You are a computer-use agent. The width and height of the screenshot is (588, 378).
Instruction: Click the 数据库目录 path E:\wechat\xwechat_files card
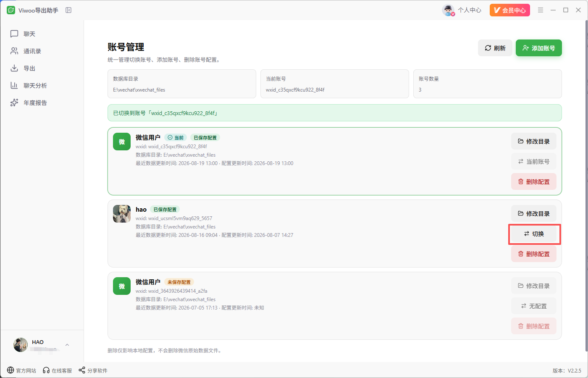[182, 84]
